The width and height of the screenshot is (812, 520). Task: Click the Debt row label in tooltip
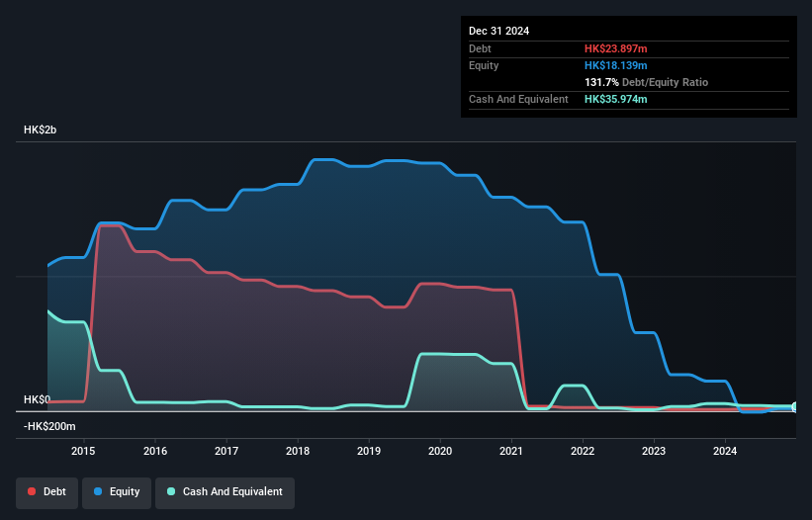[x=480, y=48]
